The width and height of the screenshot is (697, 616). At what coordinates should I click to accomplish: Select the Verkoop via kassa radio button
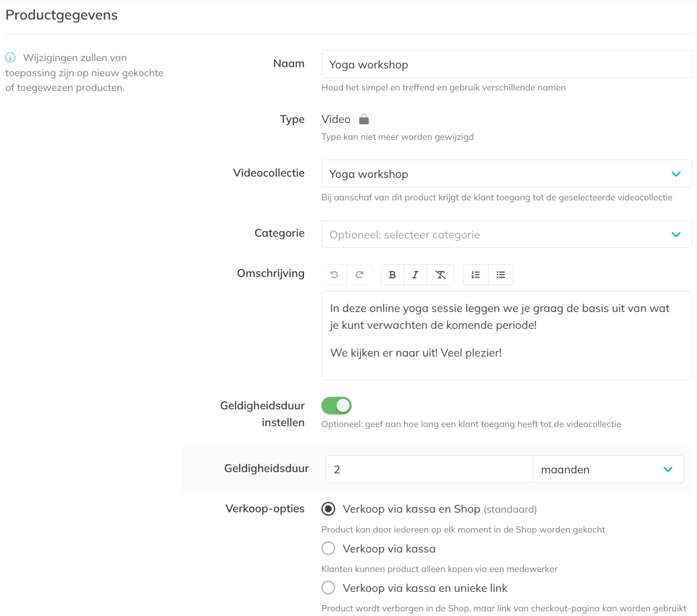click(328, 549)
